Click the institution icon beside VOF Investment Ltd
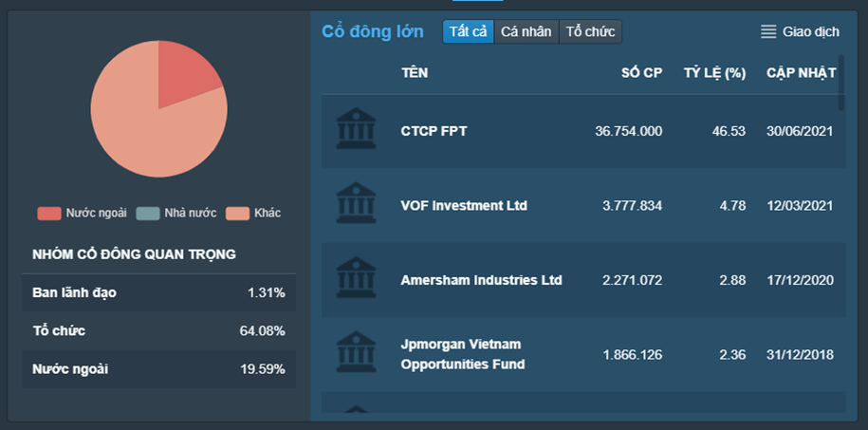The width and height of the screenshot is (868, 430). pyautogui.click(x=356, y=205)
